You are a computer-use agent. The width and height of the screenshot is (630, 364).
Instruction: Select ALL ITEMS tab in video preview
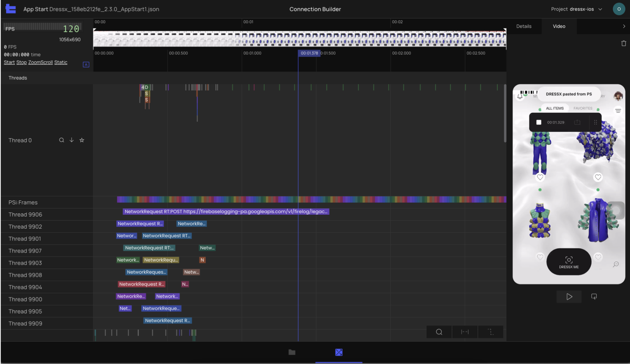tap(554, 108)
